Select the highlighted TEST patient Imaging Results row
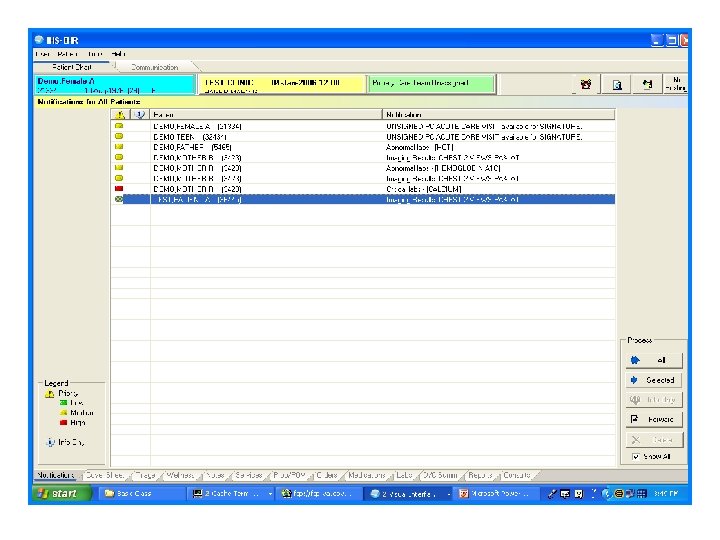 [x=363, y=199]
